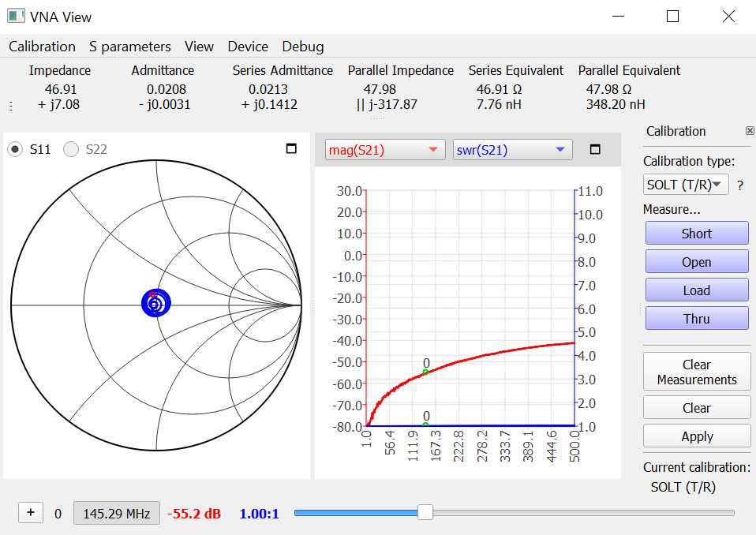
Task: Minimize the VNA View window
Action: 618,16
